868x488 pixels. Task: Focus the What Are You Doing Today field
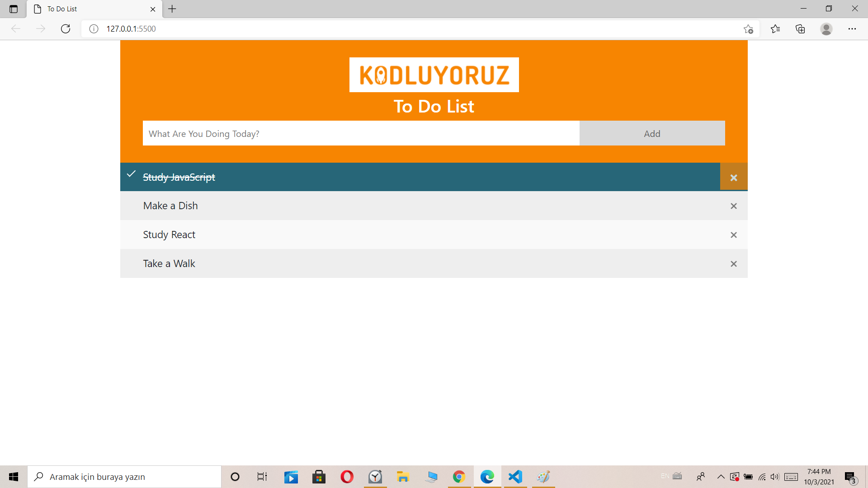(361, 133)
